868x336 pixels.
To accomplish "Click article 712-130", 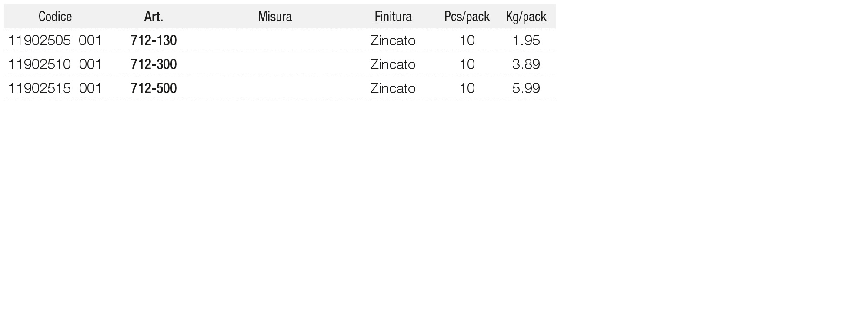I will click(154, 40).
